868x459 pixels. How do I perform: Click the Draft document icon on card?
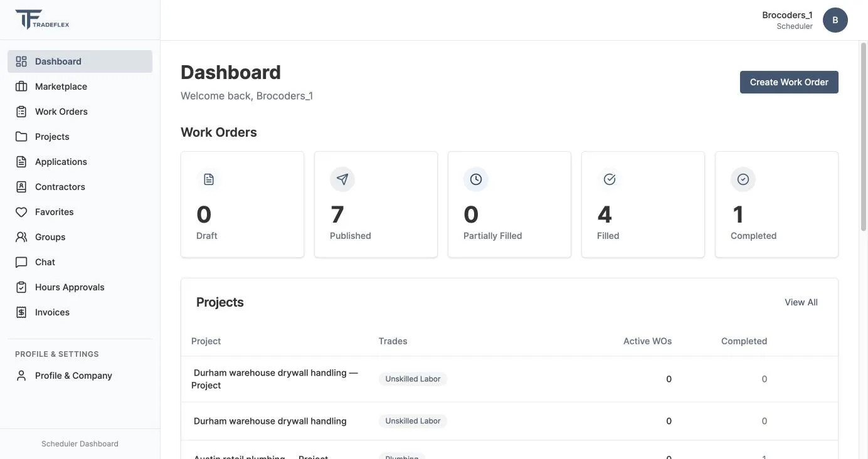click(x=209, y=179)
